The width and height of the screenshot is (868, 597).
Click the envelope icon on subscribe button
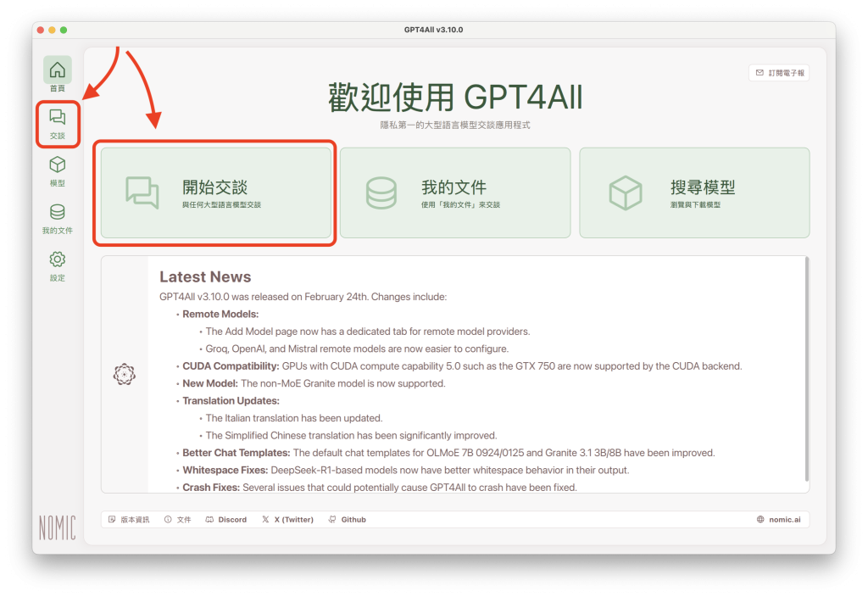click(x=759, y=73)
